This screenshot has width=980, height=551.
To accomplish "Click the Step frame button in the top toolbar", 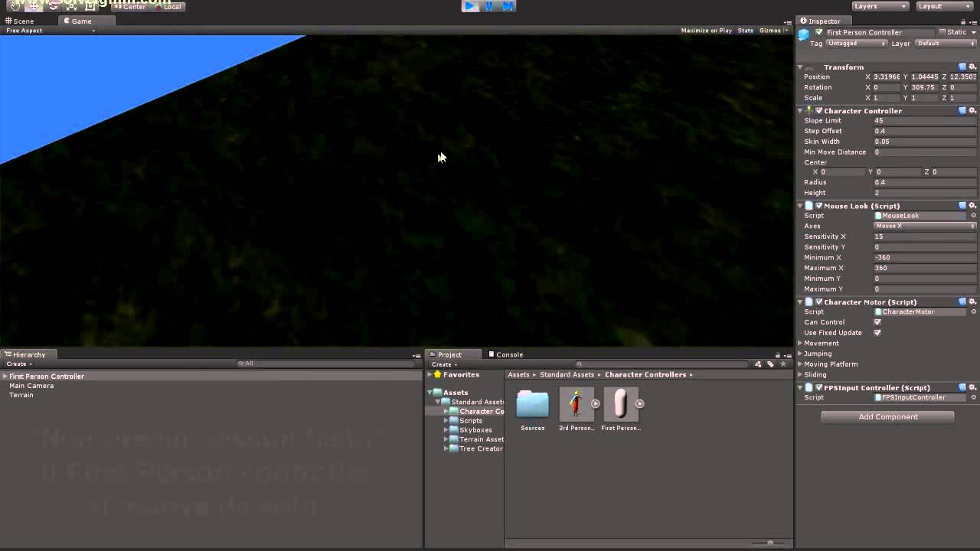I will tap(508, 6).
